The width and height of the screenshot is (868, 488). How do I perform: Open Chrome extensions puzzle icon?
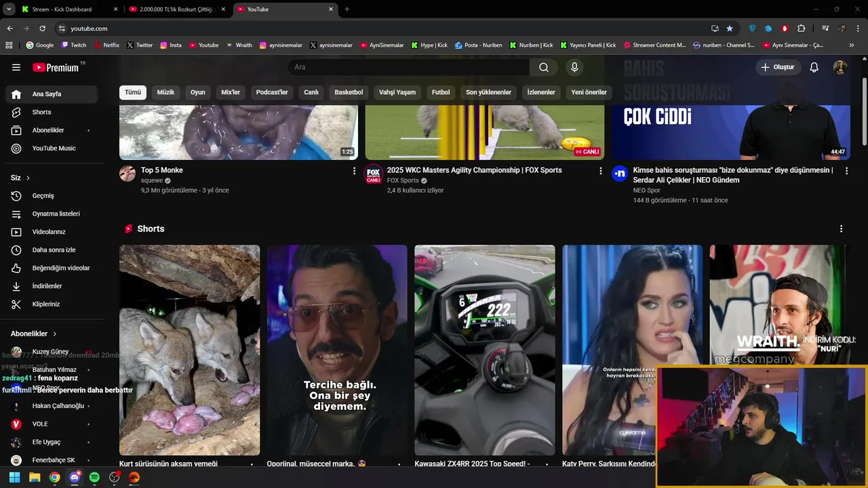[801, 28]
